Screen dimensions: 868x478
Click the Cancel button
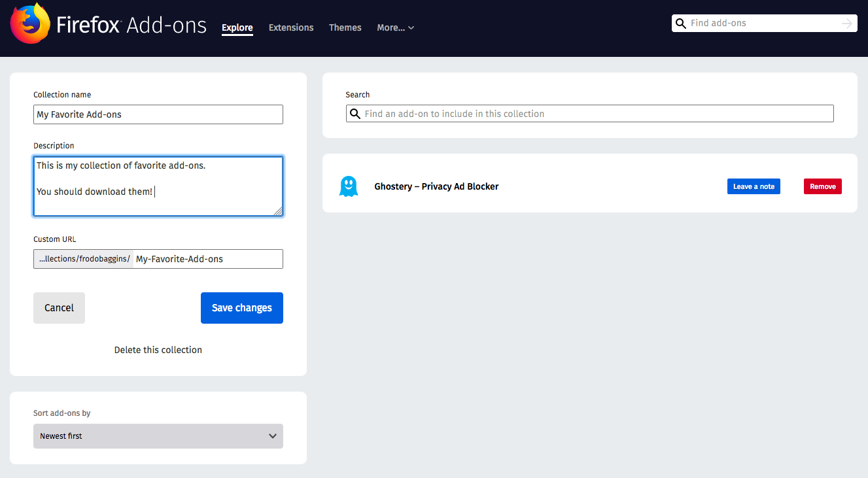click(x=59, y=308)
